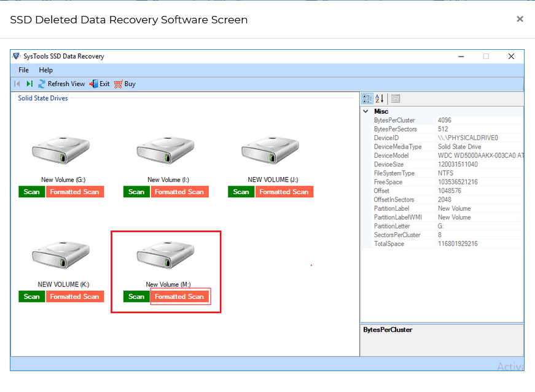
Task: Select the New Volume (I:) drive icon
Action: coord(166,150)
